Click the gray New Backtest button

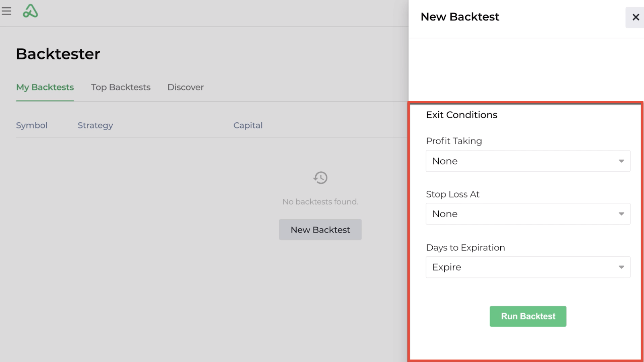[x=320, y=230]
